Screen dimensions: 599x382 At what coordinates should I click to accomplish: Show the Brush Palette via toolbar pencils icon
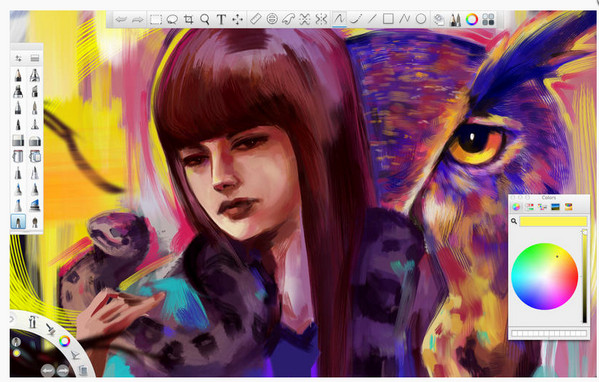pyautogui.click(x=455, y=19)
